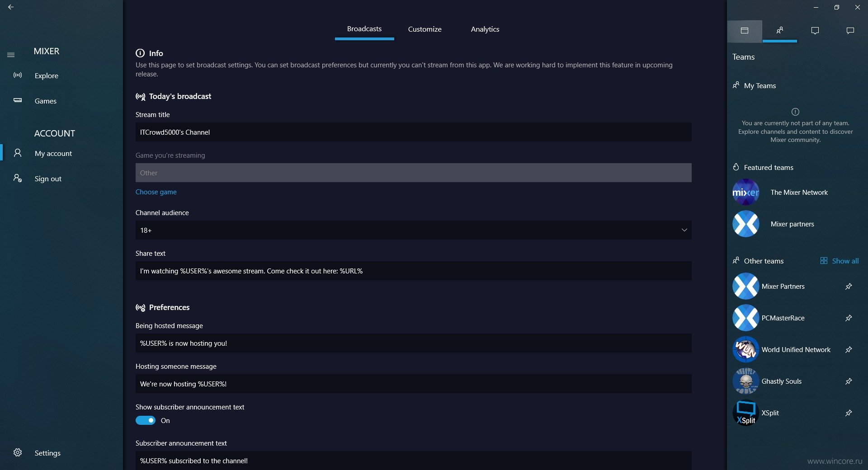Click the Today's broadcast heading icon
868x470 pixels.
pos(141,96)
